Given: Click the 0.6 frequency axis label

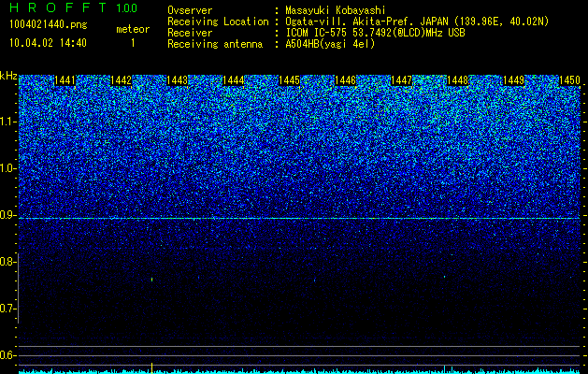Looking at the screenshot, I should pyautogui.click(x=7, y=355).
